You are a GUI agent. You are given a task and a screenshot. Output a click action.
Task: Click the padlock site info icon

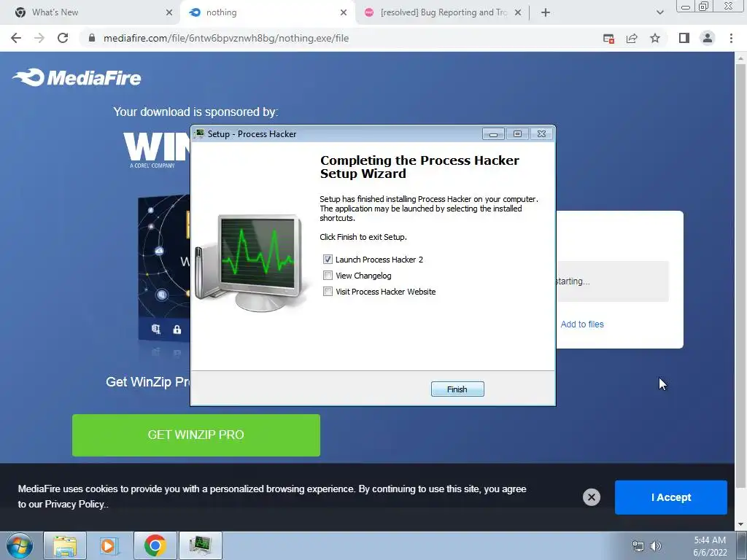[x=92, y=38]
